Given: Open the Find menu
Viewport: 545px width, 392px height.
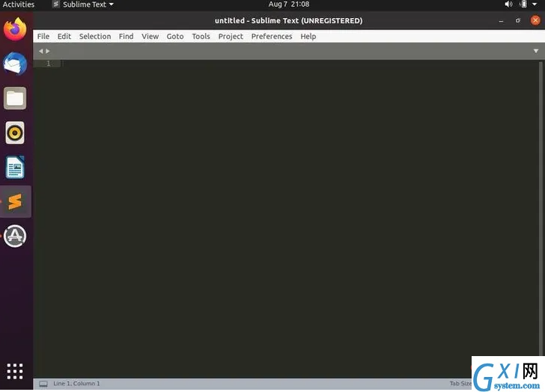Looking at the screenshot, I should [x=126, y=37].
